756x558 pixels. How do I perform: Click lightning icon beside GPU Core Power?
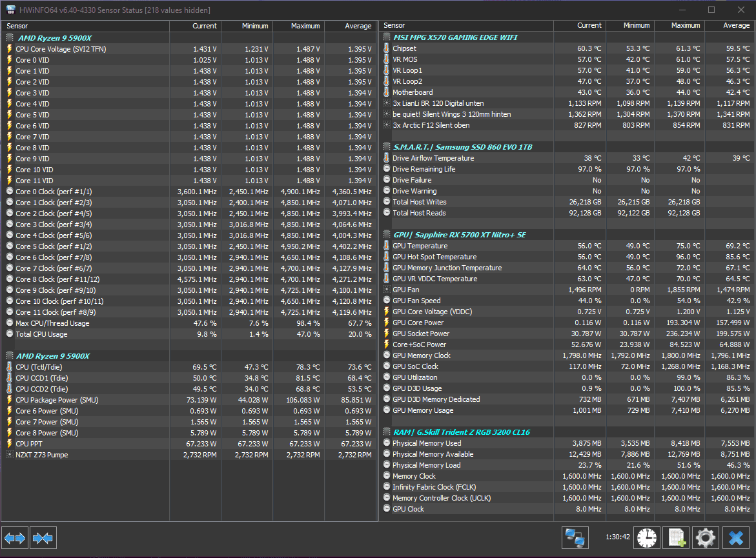point(386,323)
